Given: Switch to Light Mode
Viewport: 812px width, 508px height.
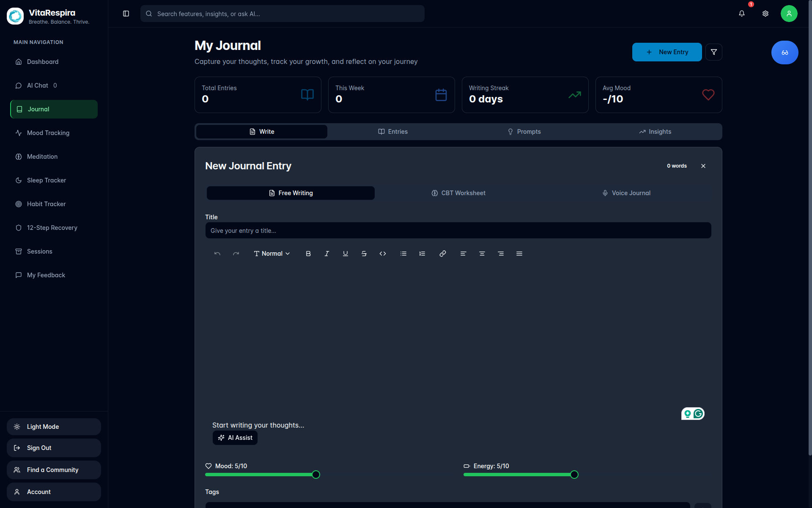Looking at the screenshot, I should tap(54, 427).
